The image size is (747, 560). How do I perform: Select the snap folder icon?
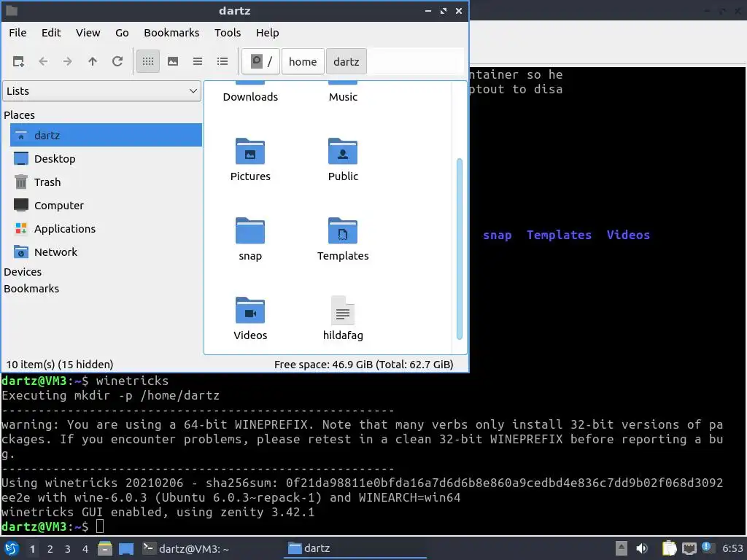coord(250,231)
